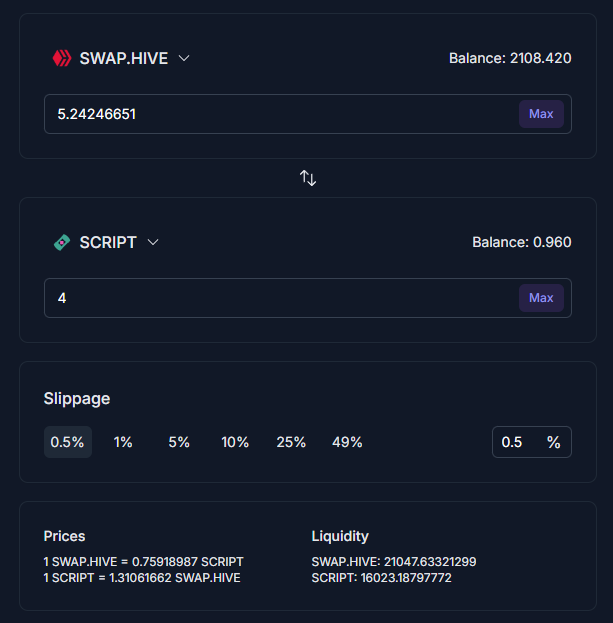613x623 pixels.
Task: Open the SWAP.HIVE token dropdown chevron
Action: tap(184, 58)
